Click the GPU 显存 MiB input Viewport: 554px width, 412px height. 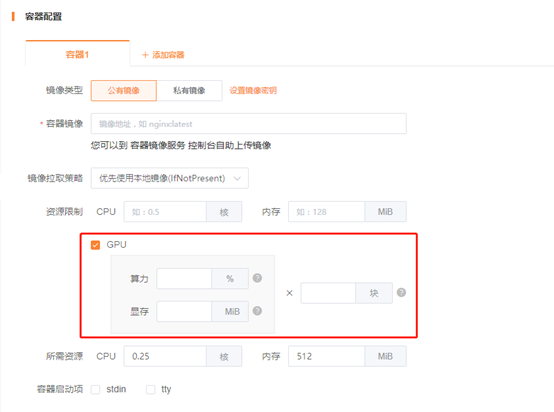pos(184,311)
